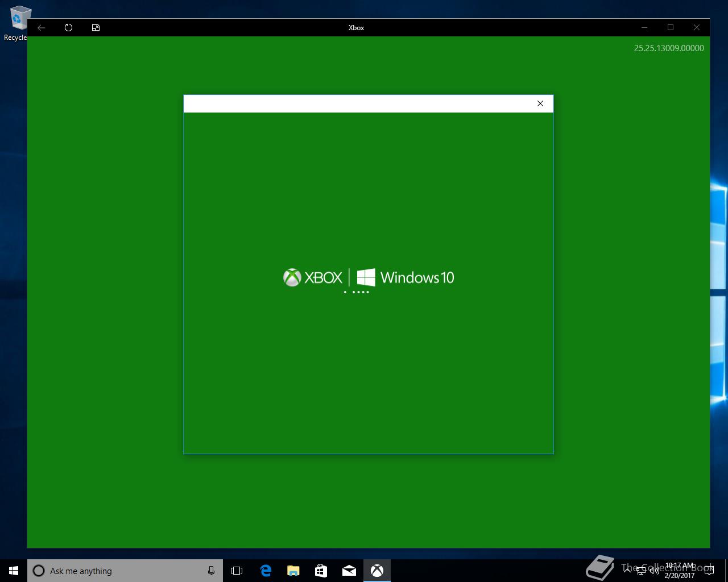The height and width of the screenshot is (582, 728).
Task: Maximize the Xbox window
Action: coord(671,27)
